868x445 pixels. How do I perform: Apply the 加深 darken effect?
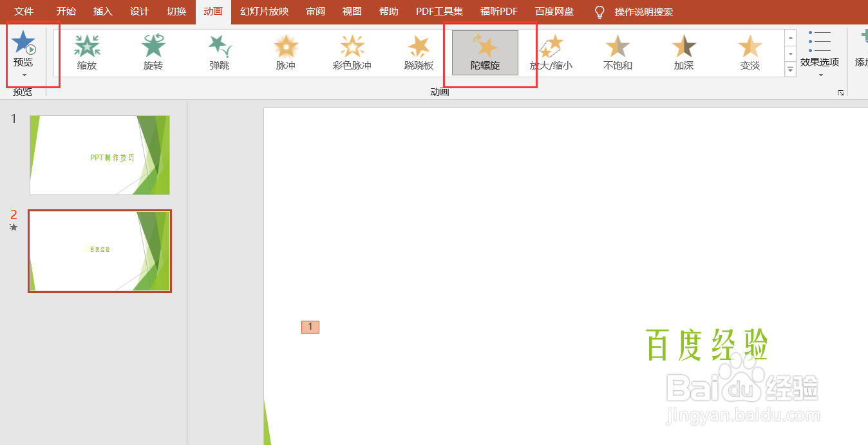(x=684, y=52)
